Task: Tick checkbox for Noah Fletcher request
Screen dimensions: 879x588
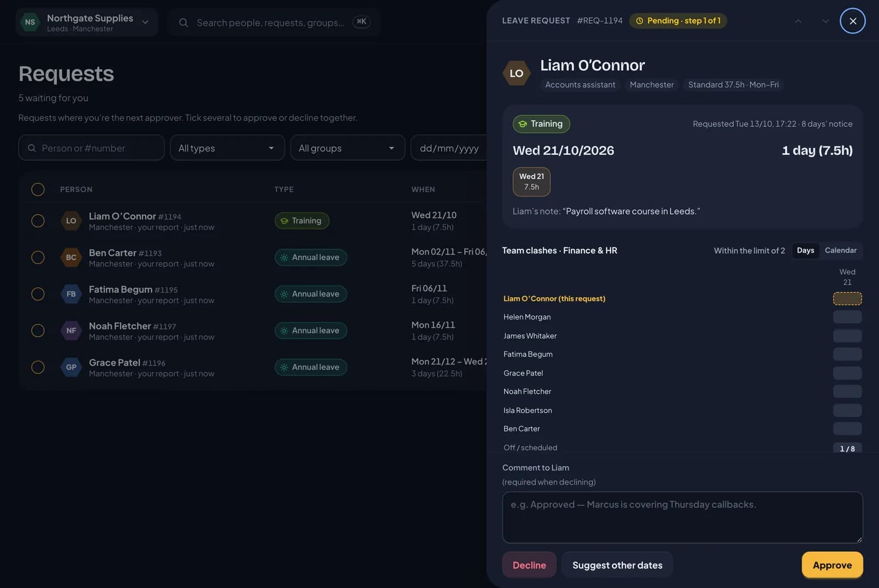Action: [38, 331]
